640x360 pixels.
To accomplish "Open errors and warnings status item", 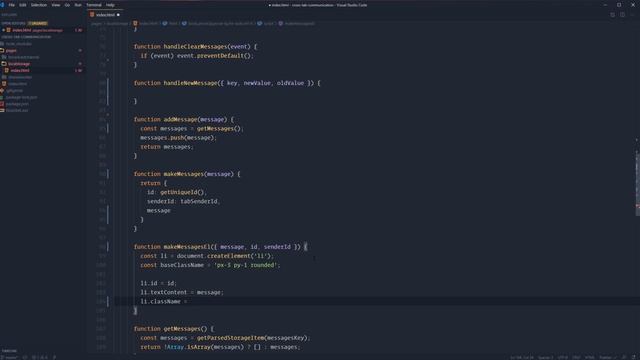I will pyautogui.click(x=40, y=358).
